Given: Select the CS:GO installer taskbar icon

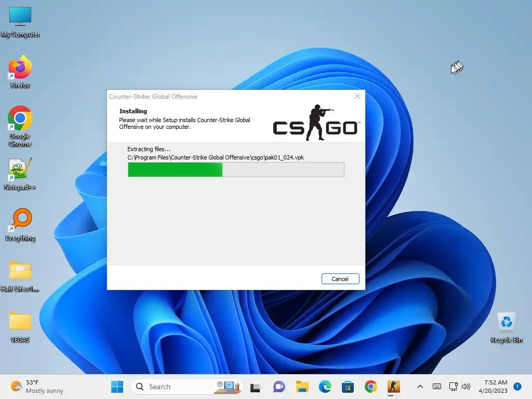Looking at the screenshot, I should (394, 387).
